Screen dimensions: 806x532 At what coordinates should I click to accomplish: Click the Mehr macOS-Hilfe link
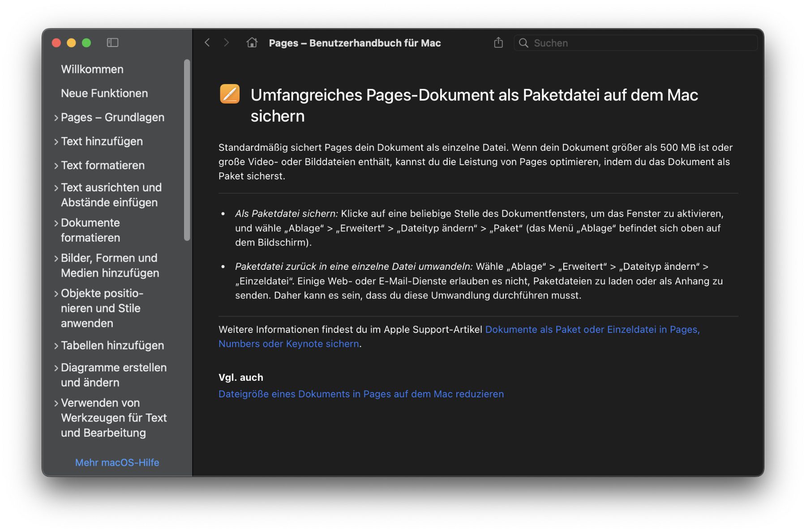[x=117, y=462]
